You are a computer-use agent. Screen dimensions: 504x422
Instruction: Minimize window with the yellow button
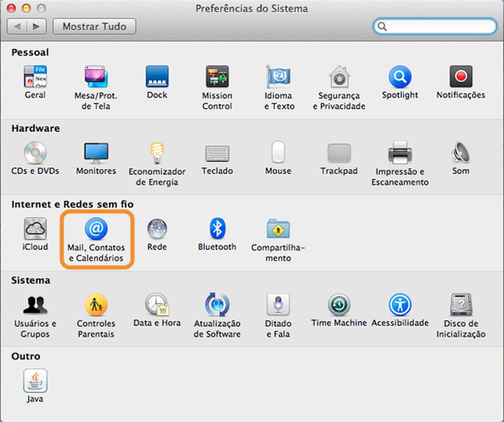click(x=26, y=8)
